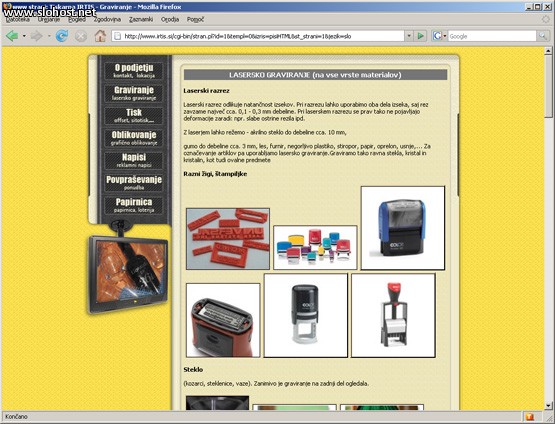Open the Zaznamki menu
Image resolution: width=555 pixels, height=424 pixels.
pos(141,19)
